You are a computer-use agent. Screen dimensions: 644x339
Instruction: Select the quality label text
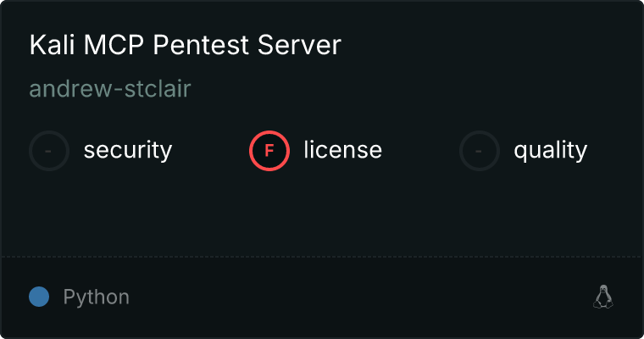click(x=550, y=151)
